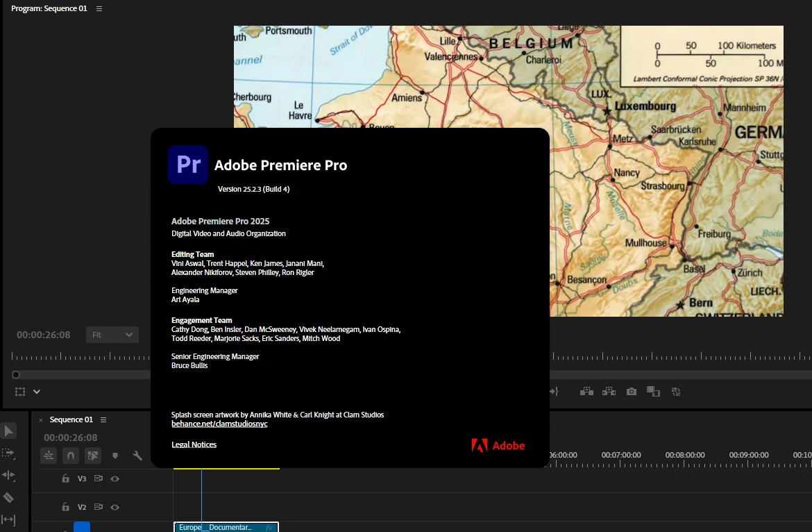Toggle Linked Selection in timeline
Viewport: 812px width, 532px height.
93,456
